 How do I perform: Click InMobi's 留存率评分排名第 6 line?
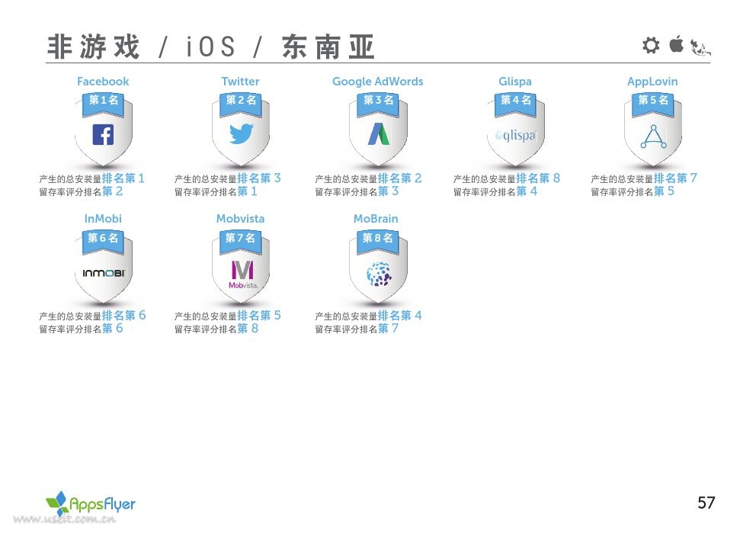click(81, 329)
